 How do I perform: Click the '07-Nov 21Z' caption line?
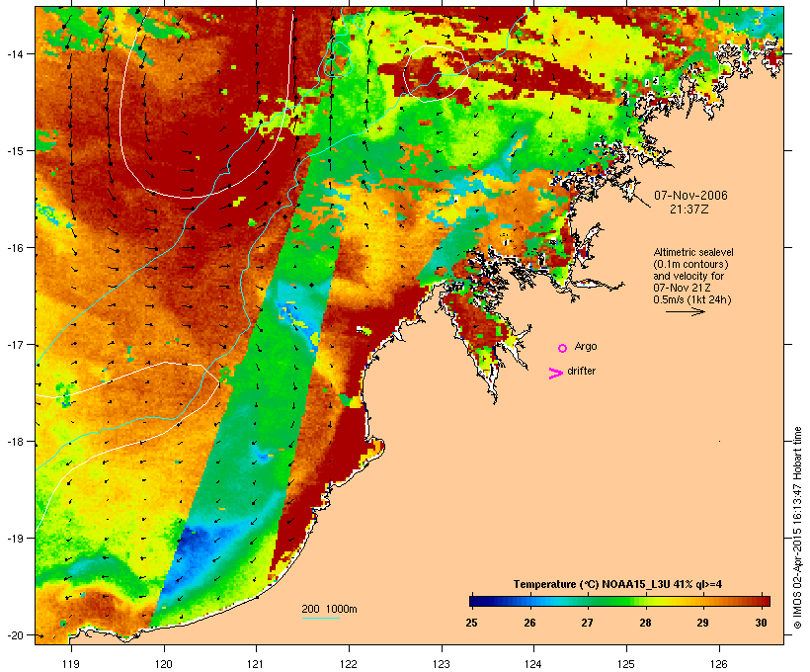click(x=682, y=288)
